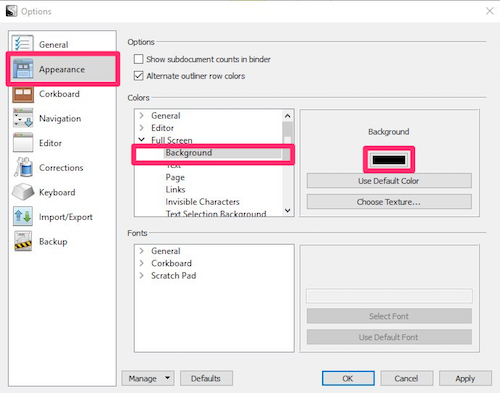The image size is (500, 393).
Task: Expand General in the Colors tree
Action: pos(142,115)
